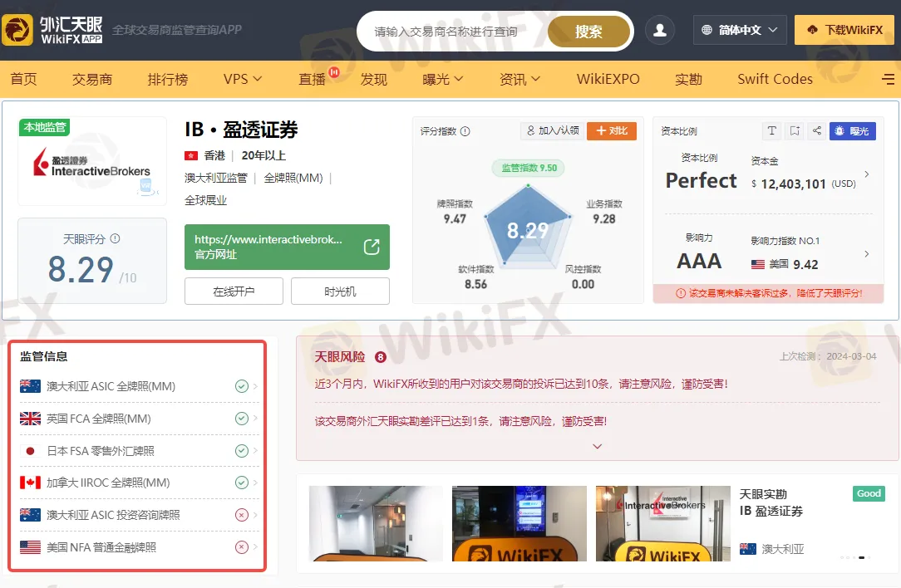Screen dimensions: 901x588
Task: Click the 在线开户 button
Action: tap(234, 292)
